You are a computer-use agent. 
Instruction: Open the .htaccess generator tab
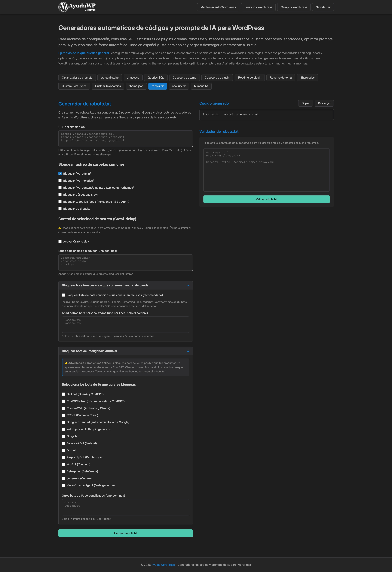point(133,78)
